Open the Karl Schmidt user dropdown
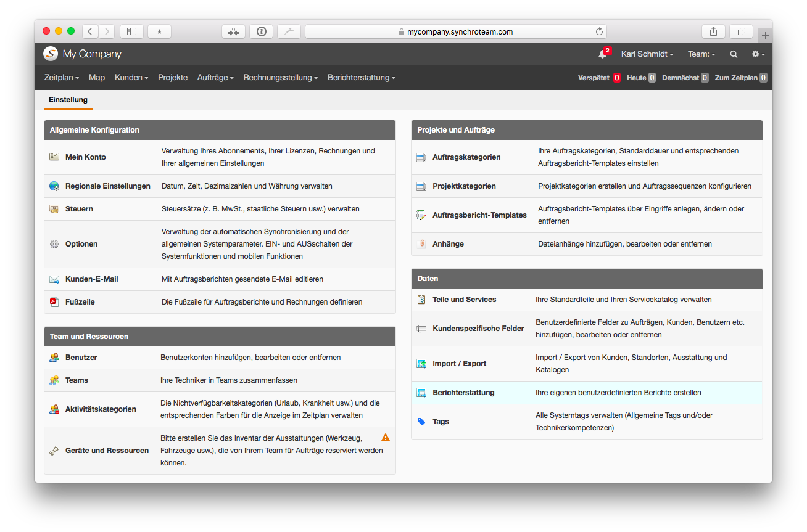The height and width of the screenshot is (532, 807). [647, 54]
